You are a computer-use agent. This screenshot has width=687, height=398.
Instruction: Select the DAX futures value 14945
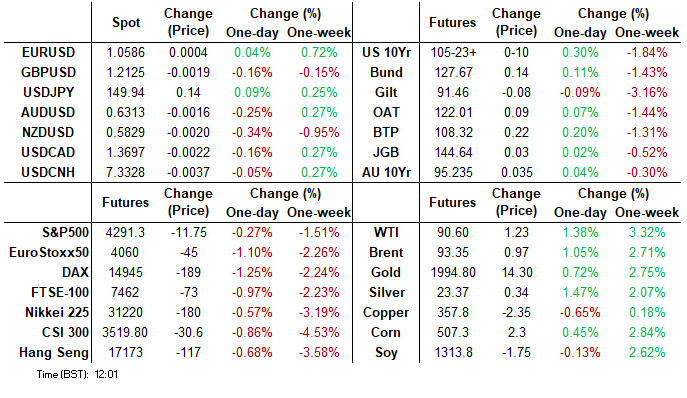click(125, 273)
